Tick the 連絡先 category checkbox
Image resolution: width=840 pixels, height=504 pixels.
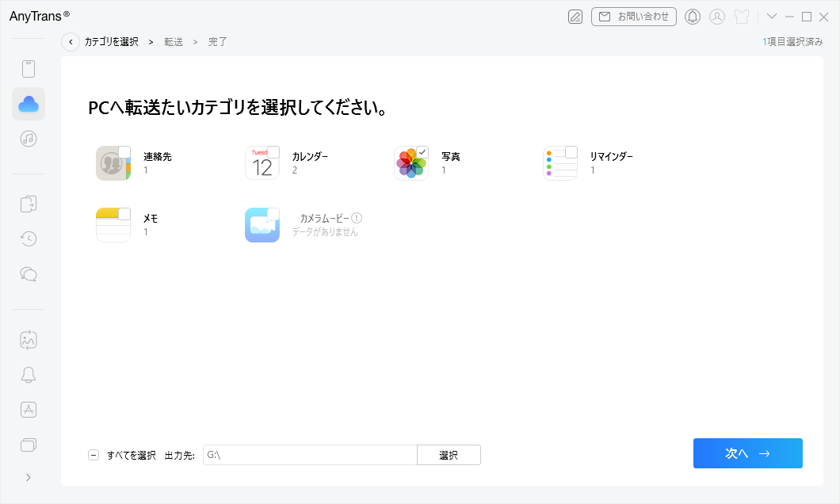[124, 152]
